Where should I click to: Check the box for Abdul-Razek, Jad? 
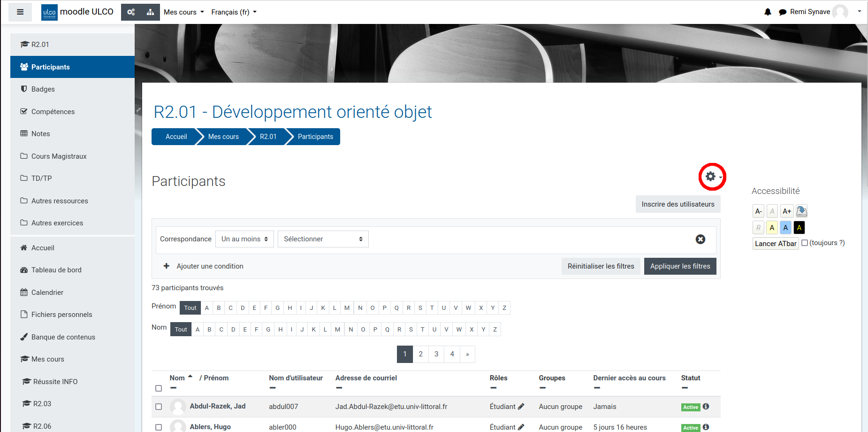159,407
